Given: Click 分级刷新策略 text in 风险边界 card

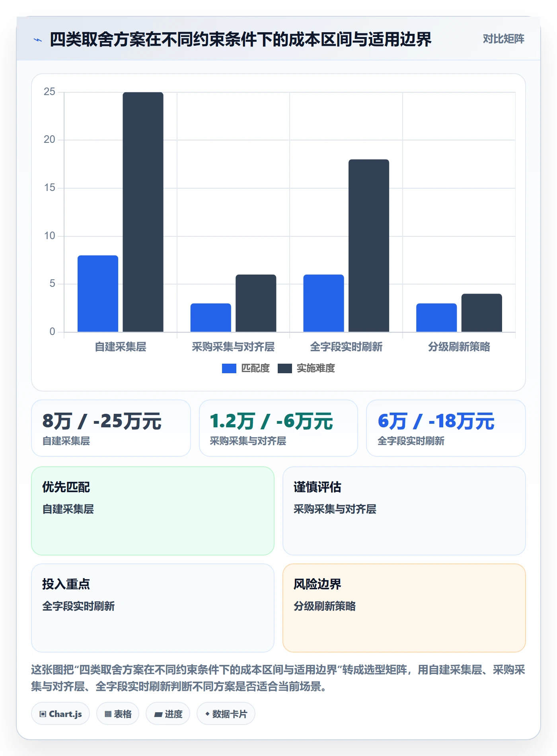Looking at the screenshot, I should pos(324,606).
